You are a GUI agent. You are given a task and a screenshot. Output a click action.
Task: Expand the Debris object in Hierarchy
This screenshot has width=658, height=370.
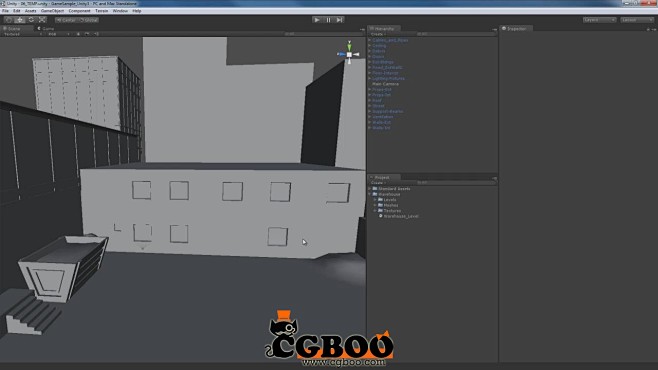pos(370,51)
